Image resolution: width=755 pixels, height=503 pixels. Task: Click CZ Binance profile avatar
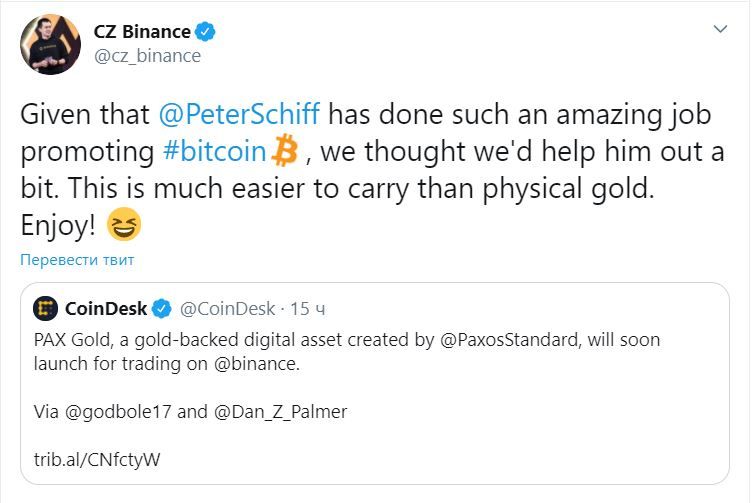click(x=50, y=44)
